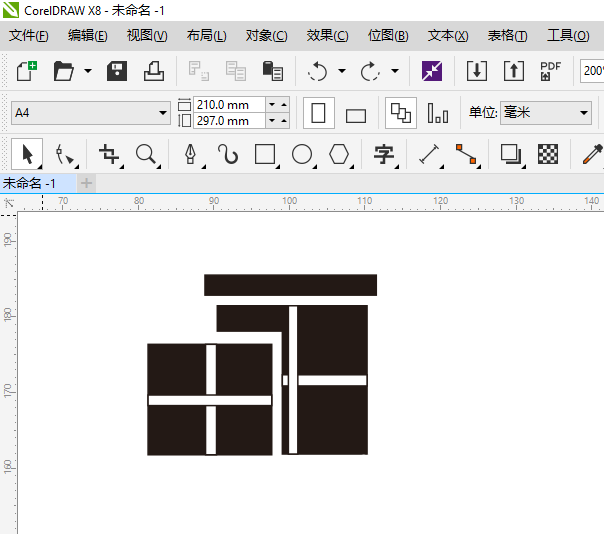
Task: Activate the Zoom magnifier tool
Action: (x=146, y=154)
